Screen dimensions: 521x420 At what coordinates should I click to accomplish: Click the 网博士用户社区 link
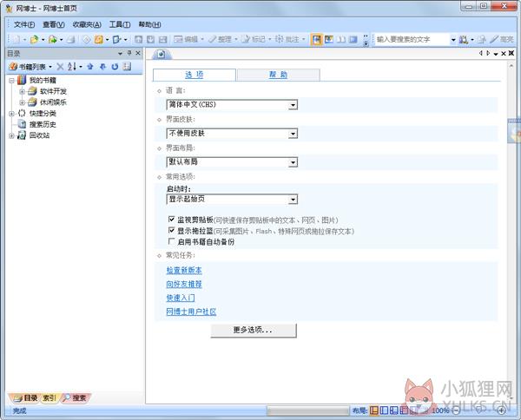pyautogui.click(x=191, y=312)
